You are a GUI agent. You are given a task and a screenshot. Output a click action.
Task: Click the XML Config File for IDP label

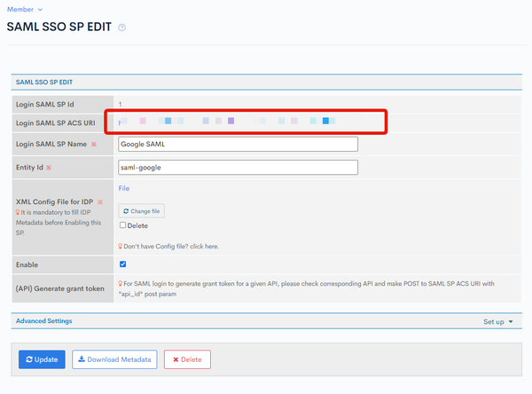pos(54,201)
